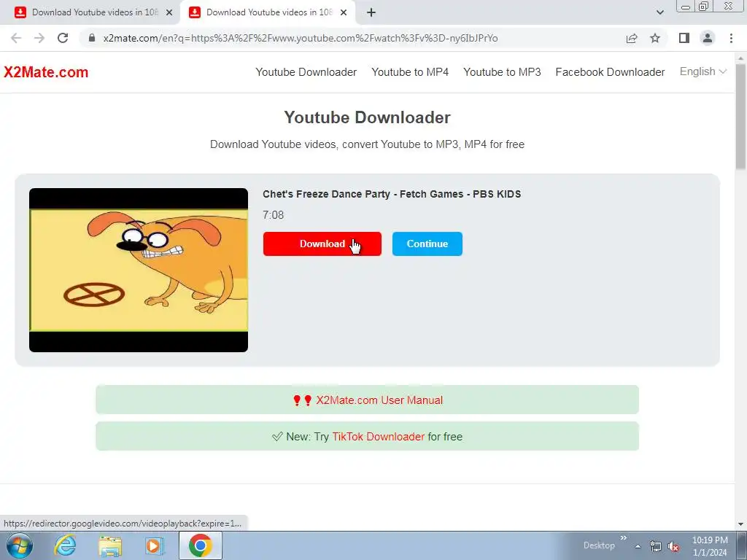Expand the English language dropdown
This screenshot has height=560, width=747.
703,71
